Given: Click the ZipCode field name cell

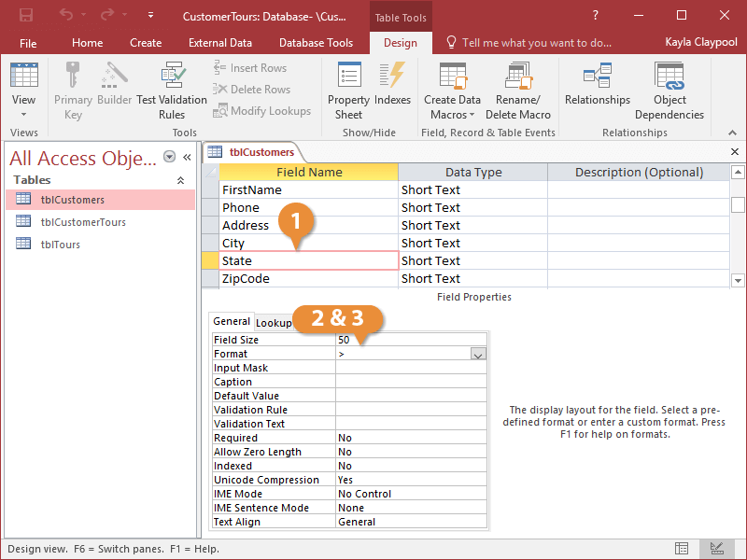Looking at the screenshot, I should point(308,278).
